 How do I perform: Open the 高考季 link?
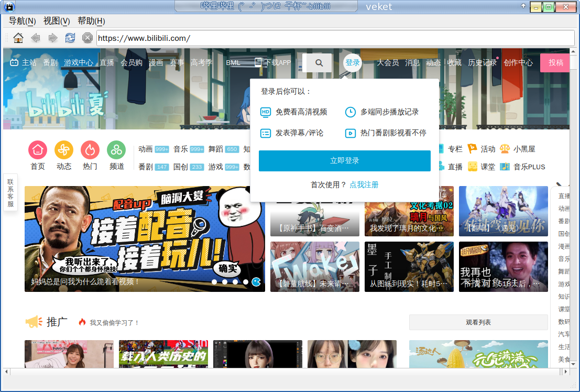202,62
